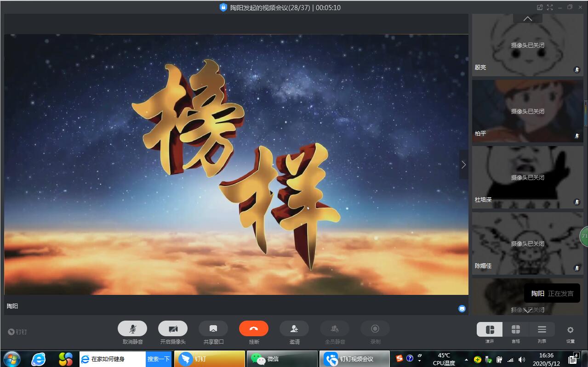
Task: Toggle fullscreen icon in title bar
Action: pyautogui.click(x=550, y=7)
